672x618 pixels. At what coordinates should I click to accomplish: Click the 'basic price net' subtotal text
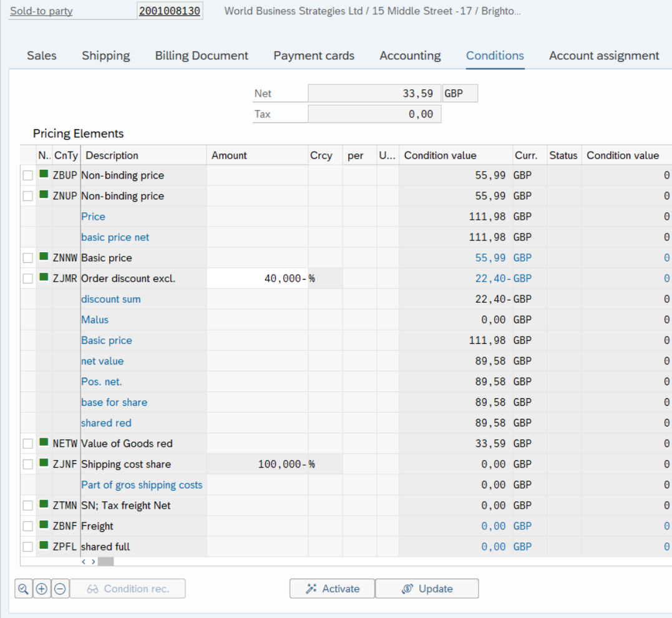(115, 237)
